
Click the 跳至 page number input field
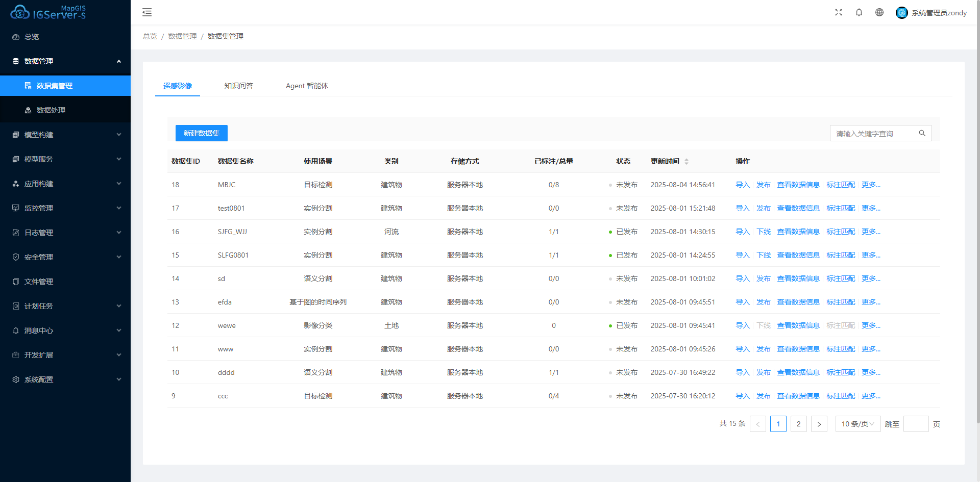[916, 424]
